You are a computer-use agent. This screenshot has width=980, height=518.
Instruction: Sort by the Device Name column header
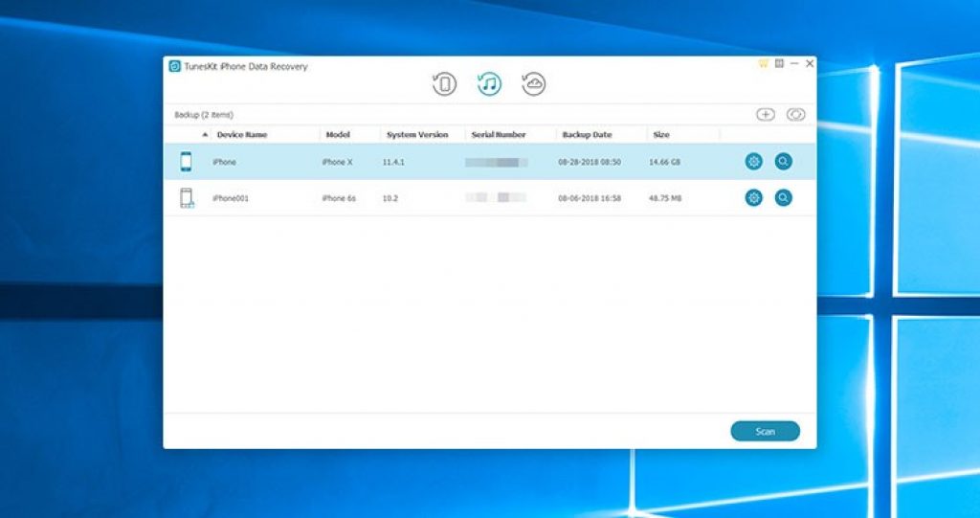tap(242, 135)
